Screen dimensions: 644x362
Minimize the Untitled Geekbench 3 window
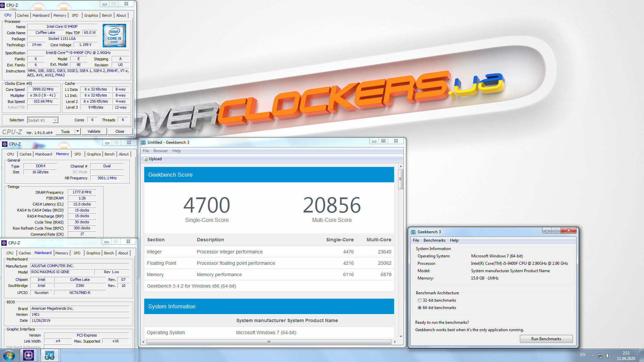coord(374,141)
